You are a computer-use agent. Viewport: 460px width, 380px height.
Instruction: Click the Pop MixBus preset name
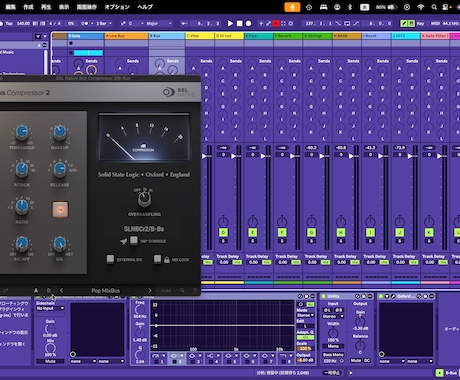(105, 291)
